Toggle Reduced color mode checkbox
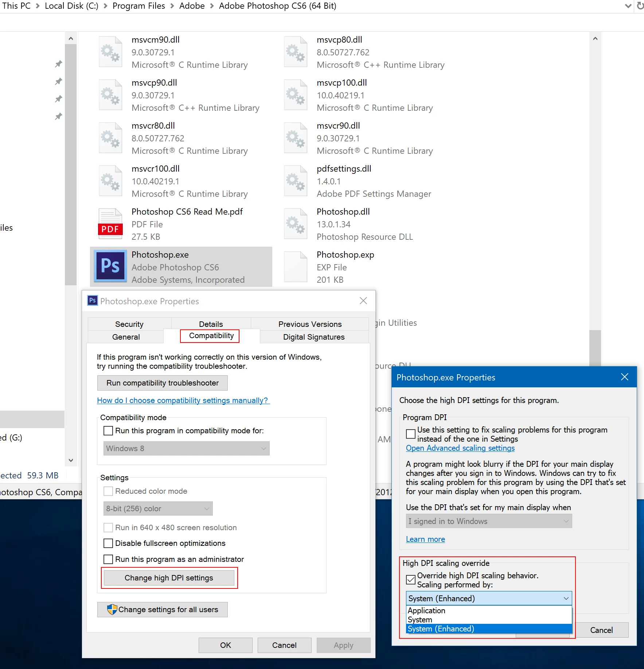This screenshot has height=669, width=644. tap(108, 491)
